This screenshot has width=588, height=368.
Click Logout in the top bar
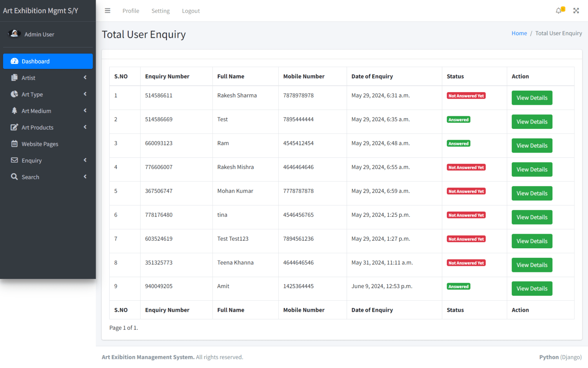[x=191, y=11]
